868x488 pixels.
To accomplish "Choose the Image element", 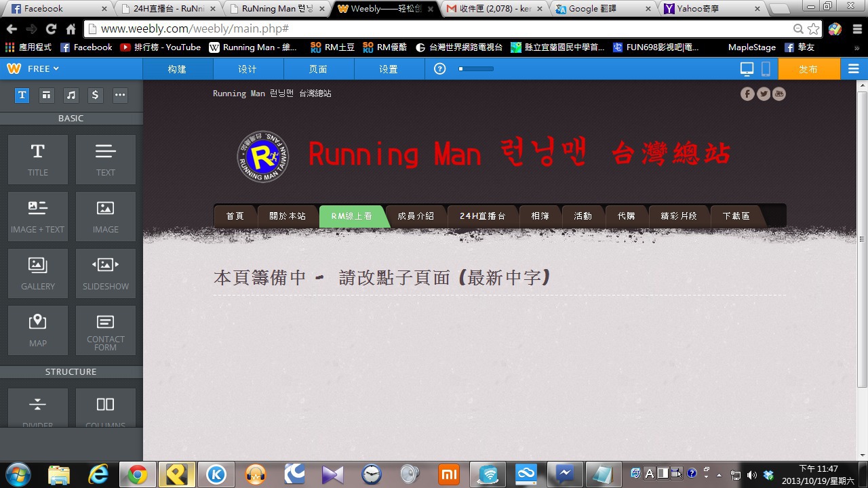I will click(106, 216).
